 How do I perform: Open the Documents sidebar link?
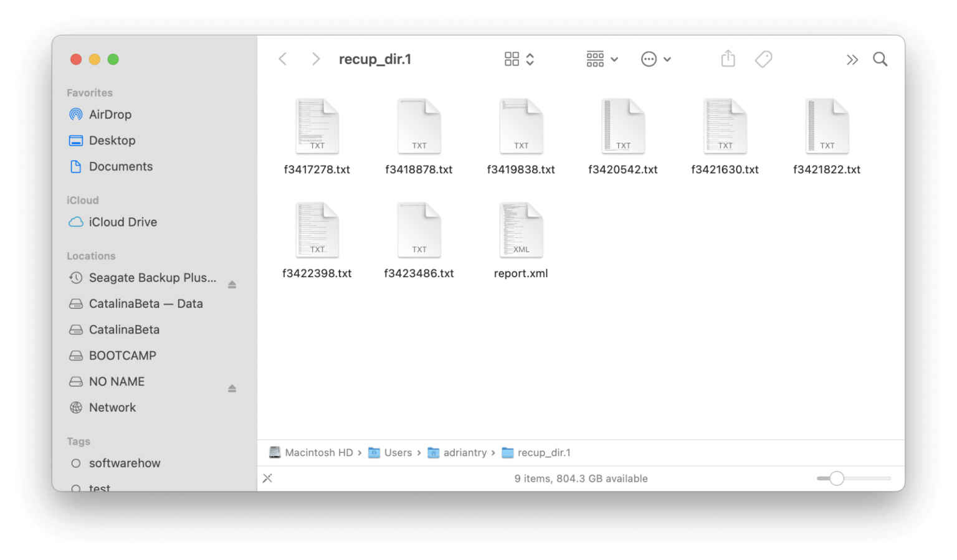tap(120, 166)
